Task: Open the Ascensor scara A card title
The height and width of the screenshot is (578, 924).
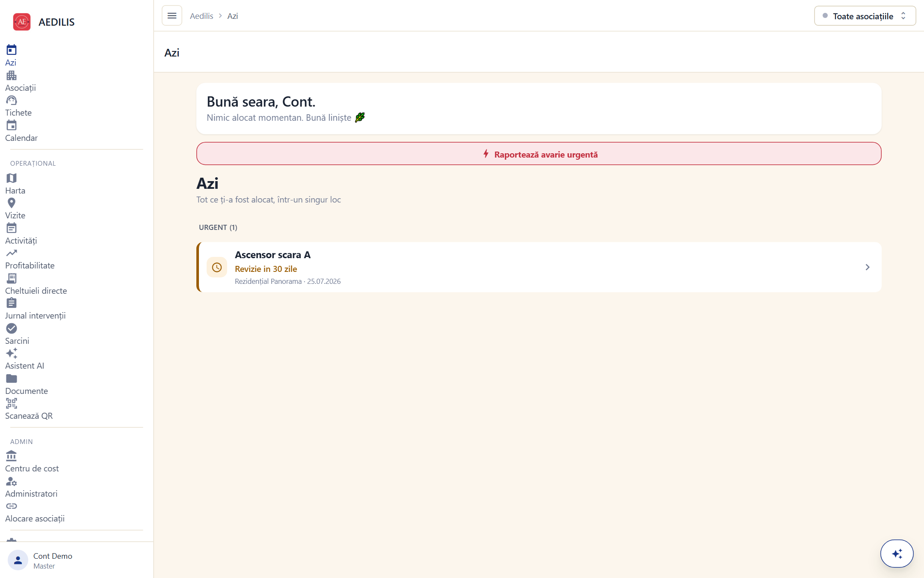Action: pos(273,255)
